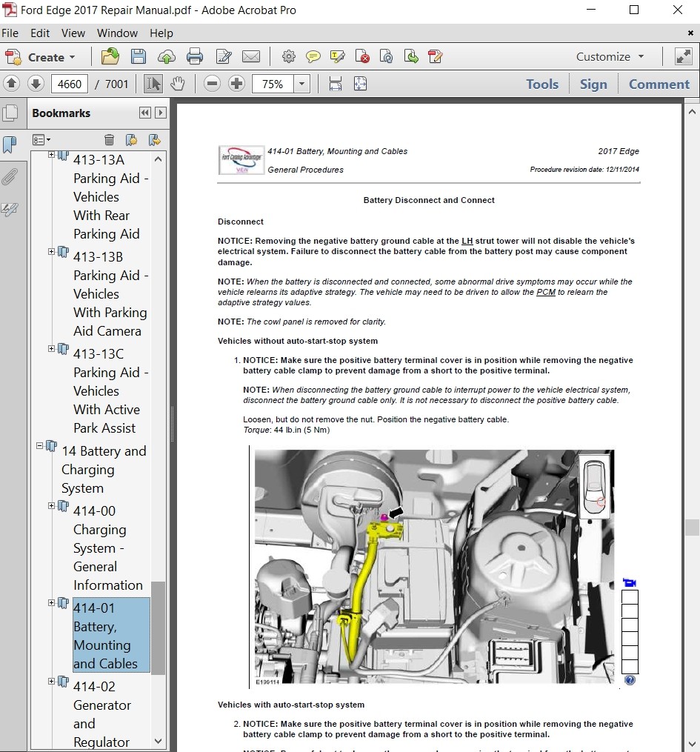Expand the 413-13B Parking Aid bookmark
The image size is (700, 752).
[52, 252]
